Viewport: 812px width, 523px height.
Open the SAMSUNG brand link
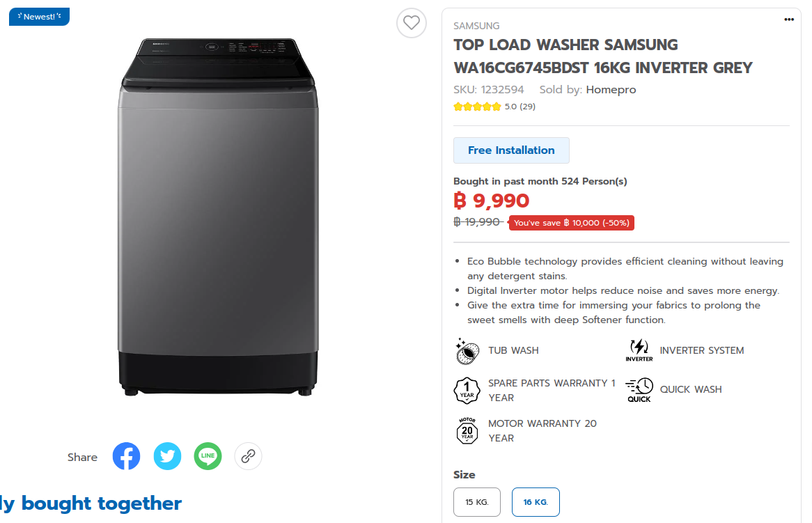pos(476,26)
